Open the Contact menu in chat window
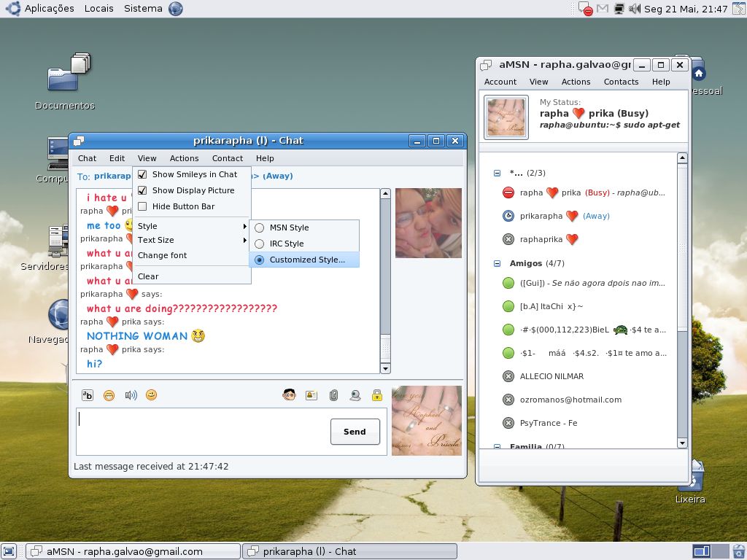Image resolution: width=747 pixels, height=560 pixels. click(228, 158)
